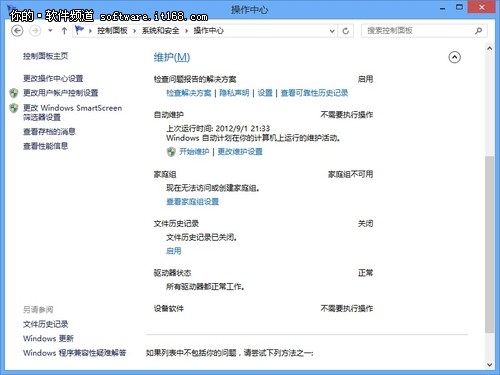This screenshot has width=500, height=375.
Task: Click 检查问题报告的解决方案 heading text
Action: pos(195,79)
